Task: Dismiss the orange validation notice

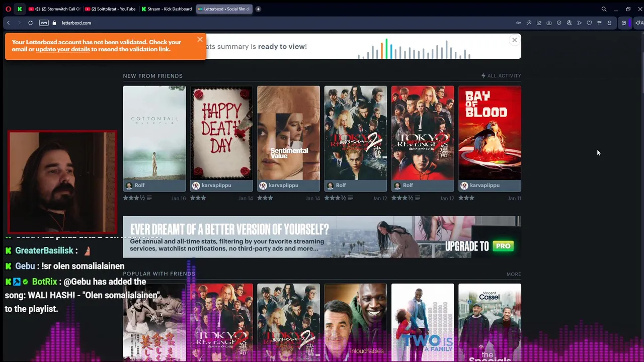Action: click(x=200, y=39)
